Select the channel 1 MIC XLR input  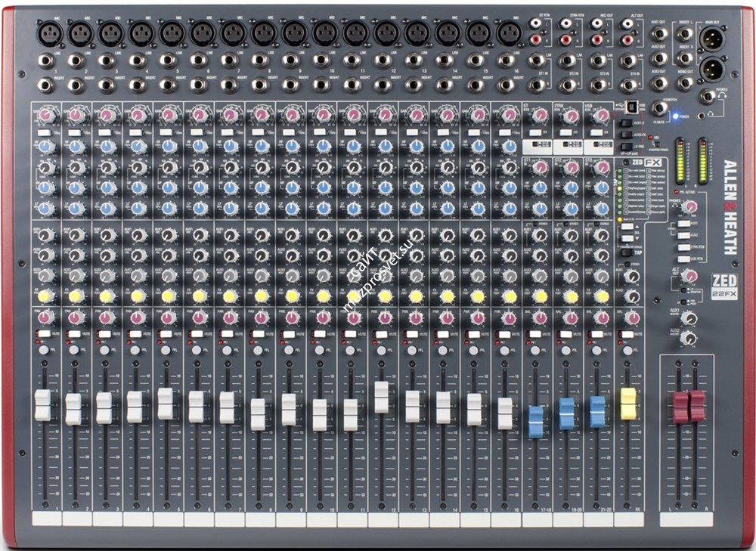pyautogui.click(x=50, y=33)
